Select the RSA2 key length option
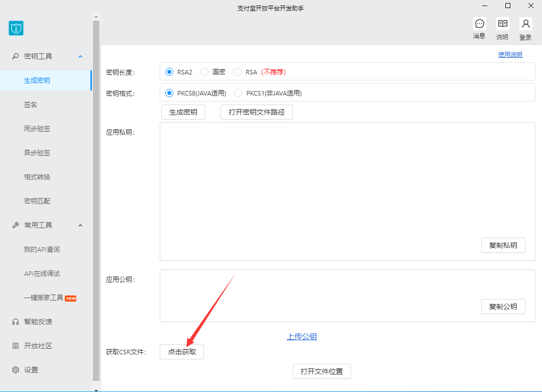542x392 pixels. (x=169, y=72)
